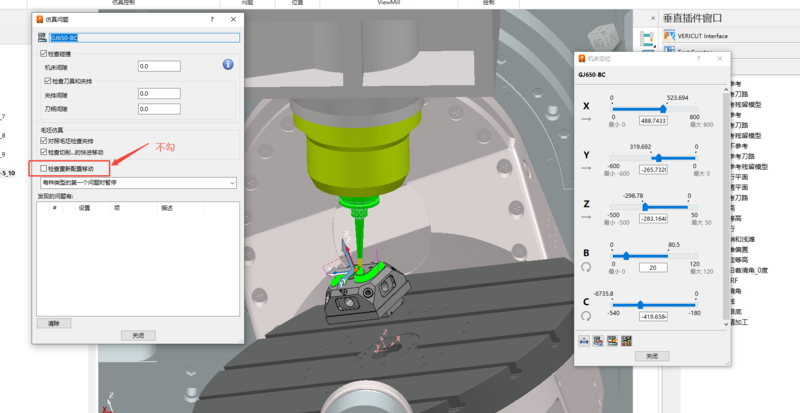Click the blue info icon in simulation dialog

tap(228, 65)
